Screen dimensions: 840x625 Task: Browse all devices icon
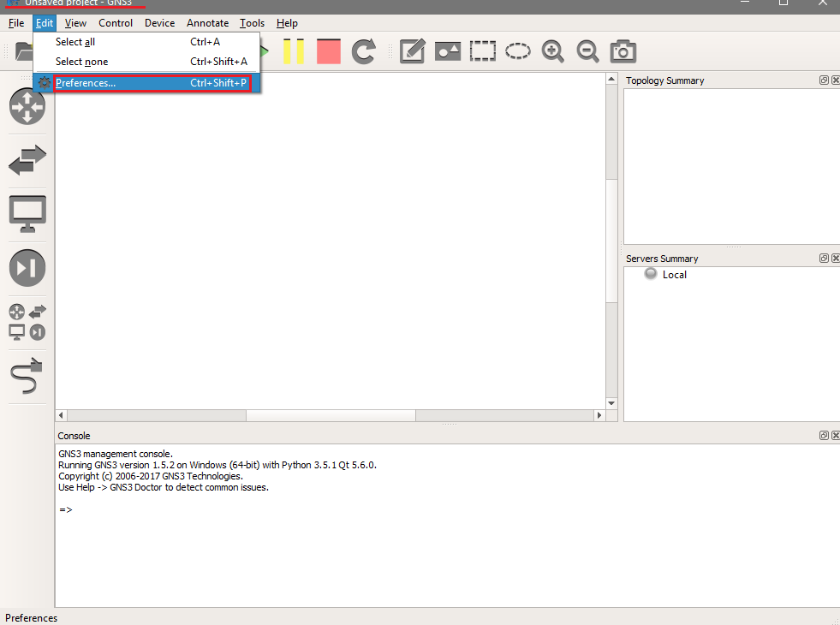tap(27, 322)
